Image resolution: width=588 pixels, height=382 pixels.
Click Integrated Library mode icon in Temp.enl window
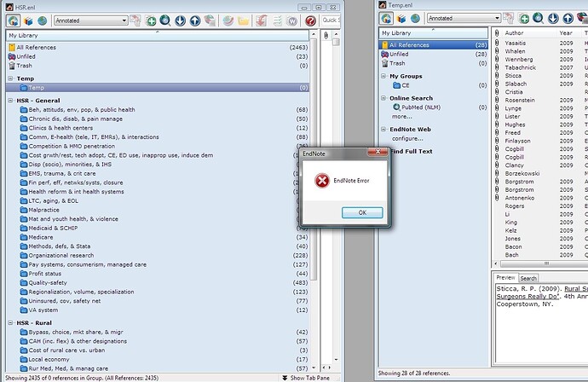386,18
